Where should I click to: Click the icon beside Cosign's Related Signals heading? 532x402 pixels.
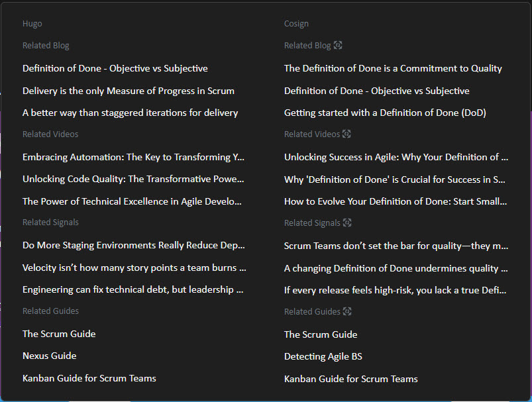(x=347, y=223)
